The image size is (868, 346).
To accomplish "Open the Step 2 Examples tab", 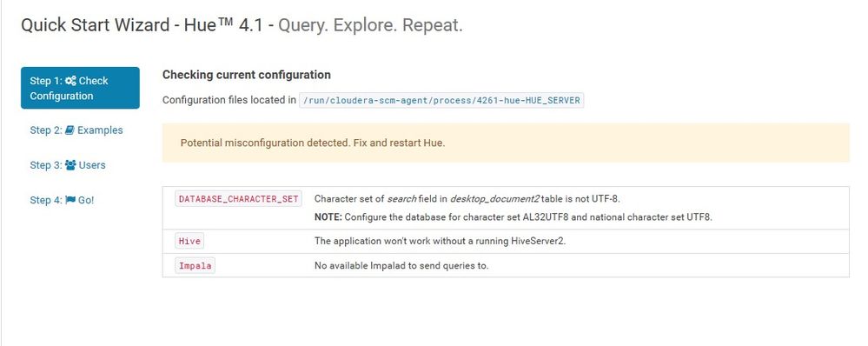I will click(76, 130).
